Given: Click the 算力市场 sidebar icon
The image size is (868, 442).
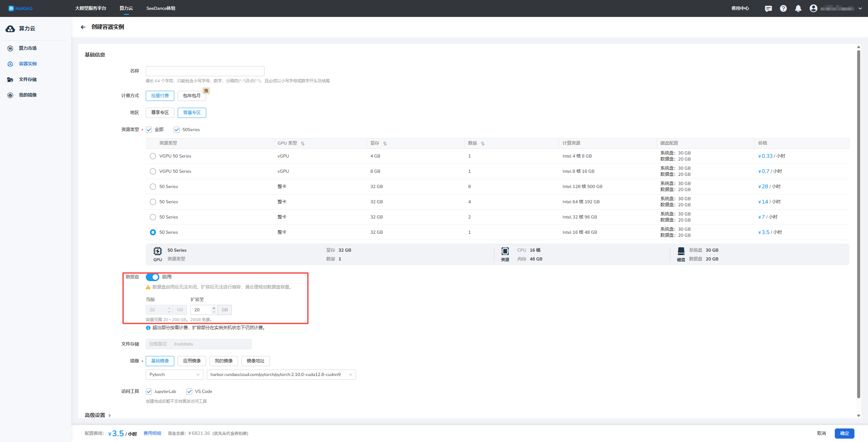Looking at the screenshot, I should click(10, 48).
